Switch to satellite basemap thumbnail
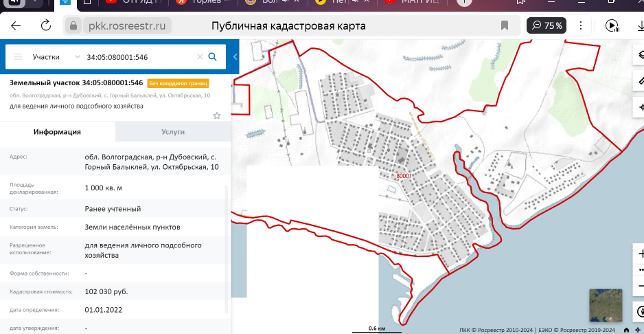 coord(606,305)
